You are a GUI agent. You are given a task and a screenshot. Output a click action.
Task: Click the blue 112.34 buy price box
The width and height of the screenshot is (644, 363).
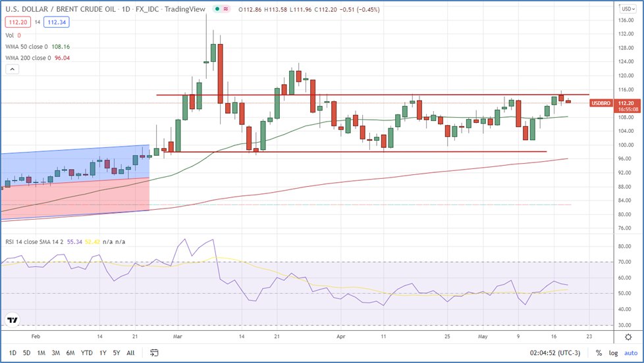[57, 22]
